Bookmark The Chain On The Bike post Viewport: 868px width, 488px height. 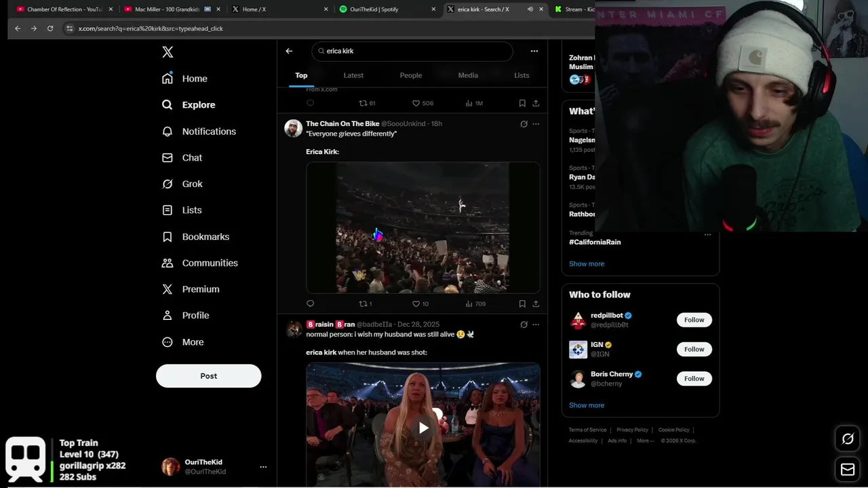[522, 304]
